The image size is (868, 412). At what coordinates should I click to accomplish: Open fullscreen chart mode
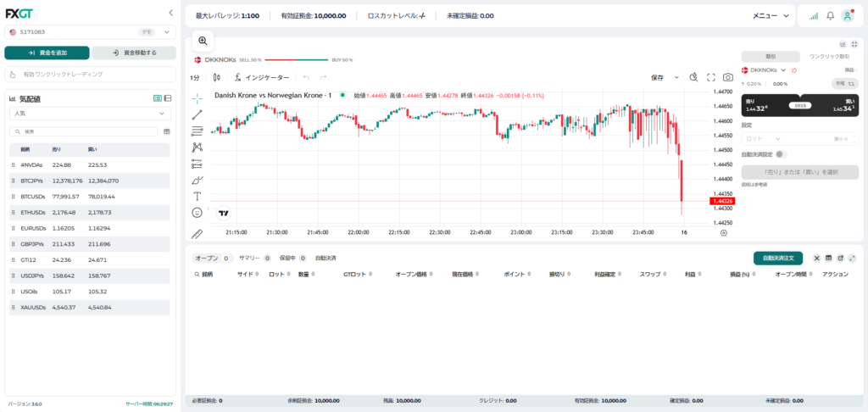[711, 77]
